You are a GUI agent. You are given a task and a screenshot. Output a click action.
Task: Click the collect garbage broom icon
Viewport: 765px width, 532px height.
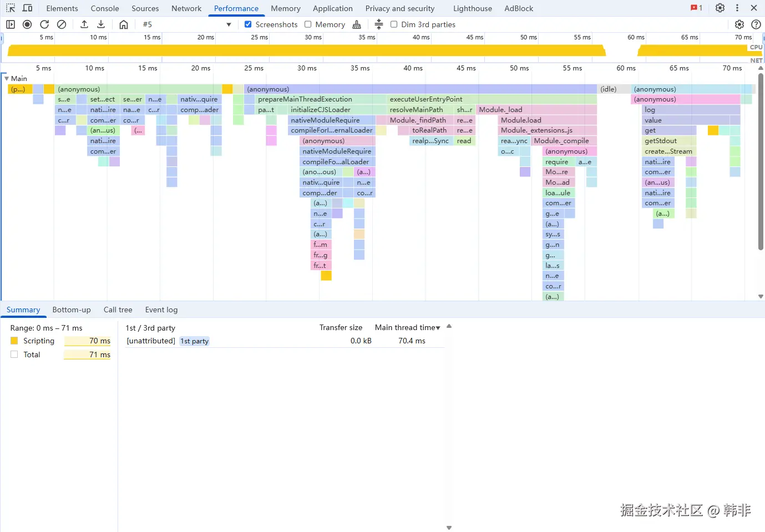(x=357, y=24)
